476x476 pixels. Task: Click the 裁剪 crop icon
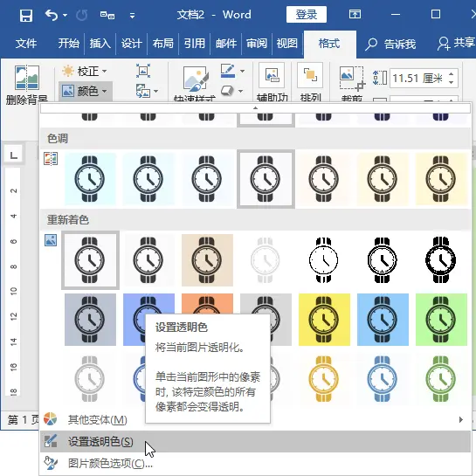click(352, 79)
